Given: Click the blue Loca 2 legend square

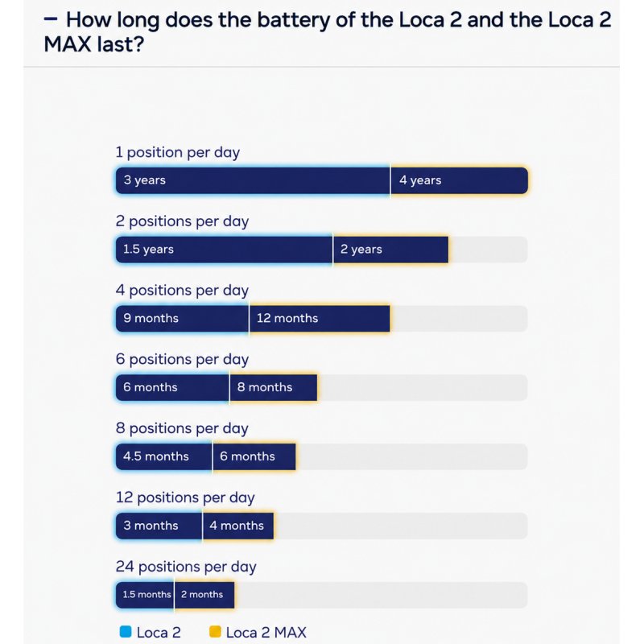Looking at the screenshot, I should [x=126, y=632].
